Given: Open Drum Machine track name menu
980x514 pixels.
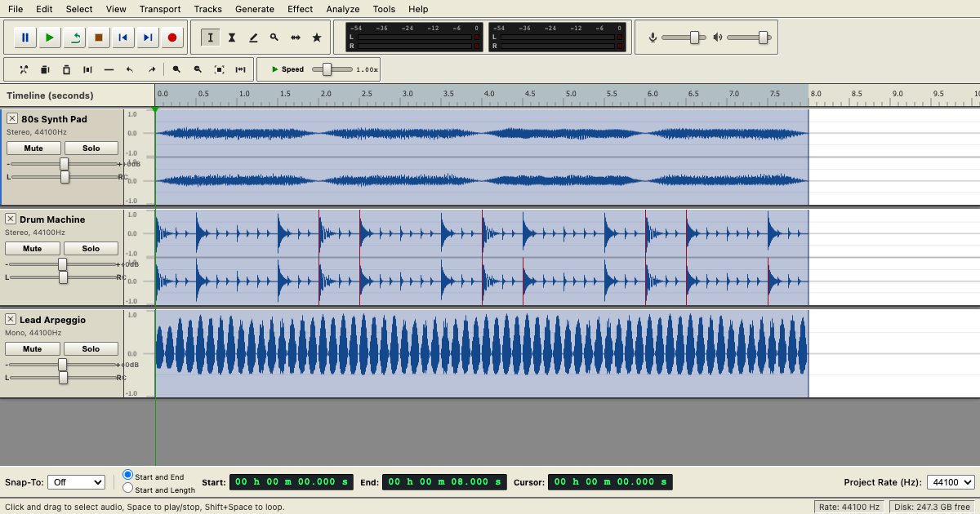Looking at the screenshot, I should [52, 219].
